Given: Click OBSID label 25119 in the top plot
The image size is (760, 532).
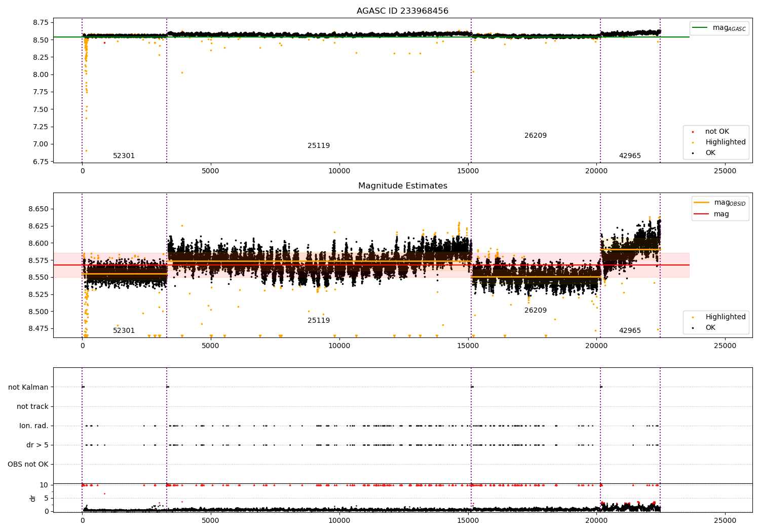Looking at the screenshot, I should 319,145.
